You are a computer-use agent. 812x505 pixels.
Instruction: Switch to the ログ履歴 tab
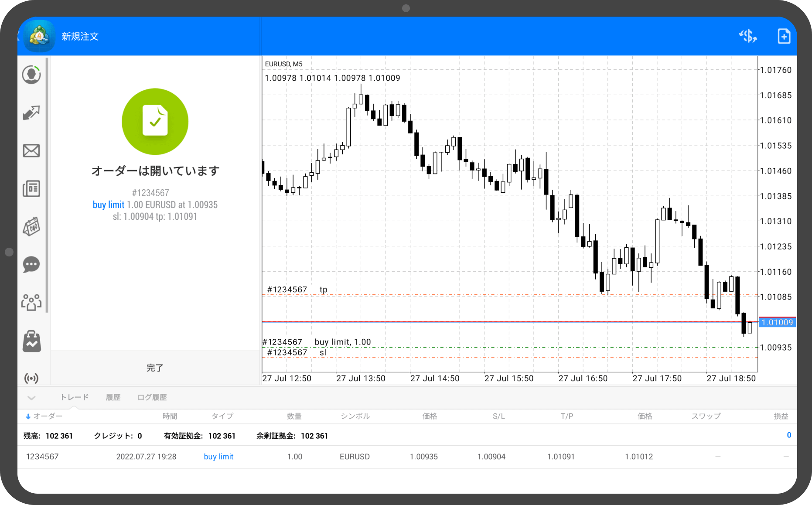click(152, 397)
